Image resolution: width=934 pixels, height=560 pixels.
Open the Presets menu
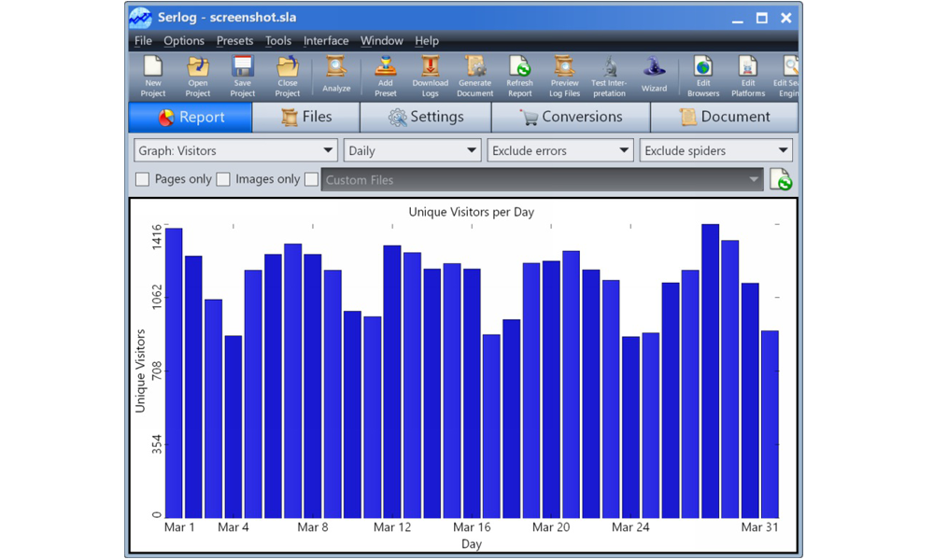[234, 41]
